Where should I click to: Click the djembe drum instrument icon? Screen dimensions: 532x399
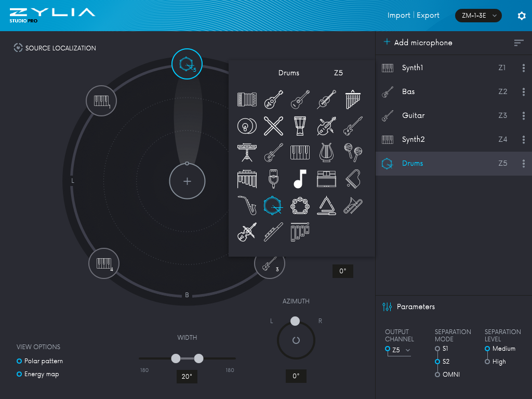point(300,126)
